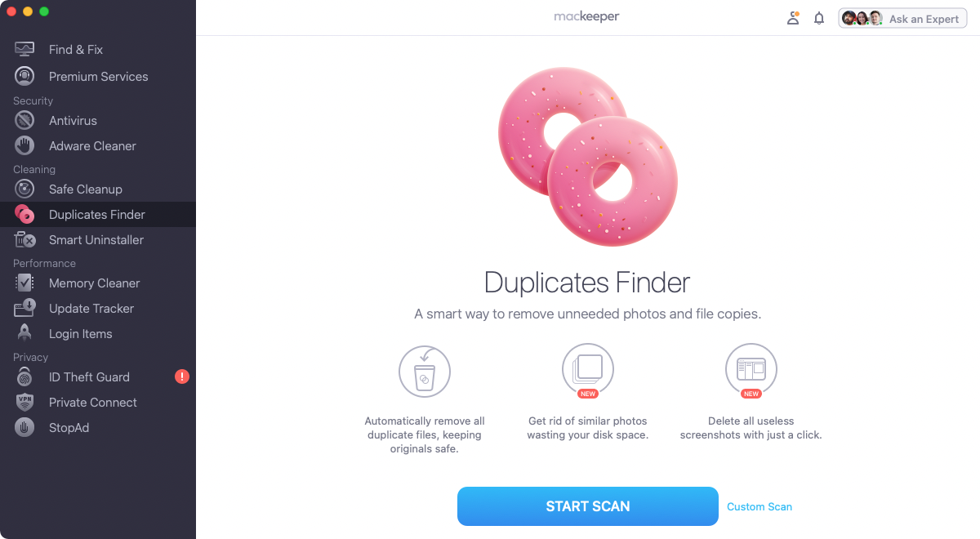Click the notifications bell icon
Image resolution: width=980 pixels, height=539 pixels.
pyautogui.click(x=819, y=18)
